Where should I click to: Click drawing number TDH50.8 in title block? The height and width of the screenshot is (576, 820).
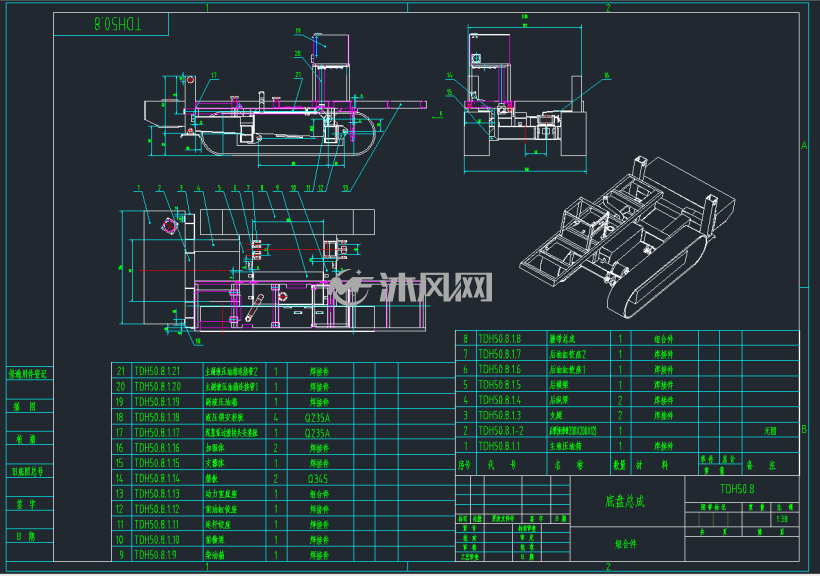click(x=737, y=489)
